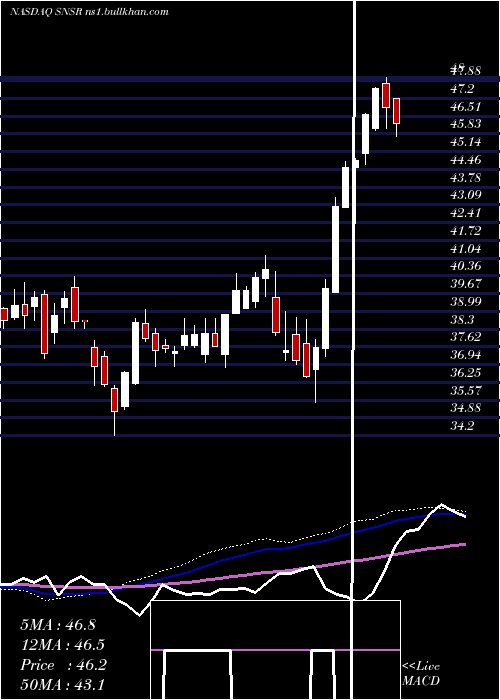The height and width of the screenshot is (700, 500).
Task: Click the Price : 46.2 readout
Action: click(x=63, y=665)
